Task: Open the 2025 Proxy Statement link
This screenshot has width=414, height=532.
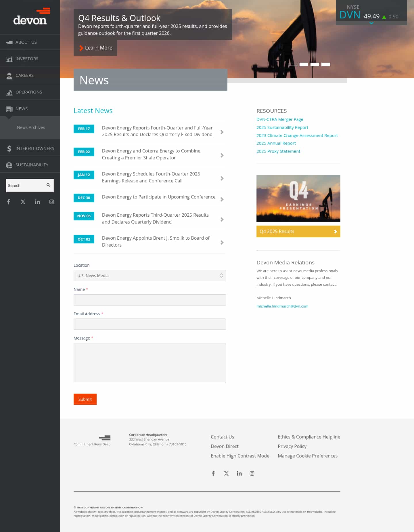Action: tap(278, 151)
